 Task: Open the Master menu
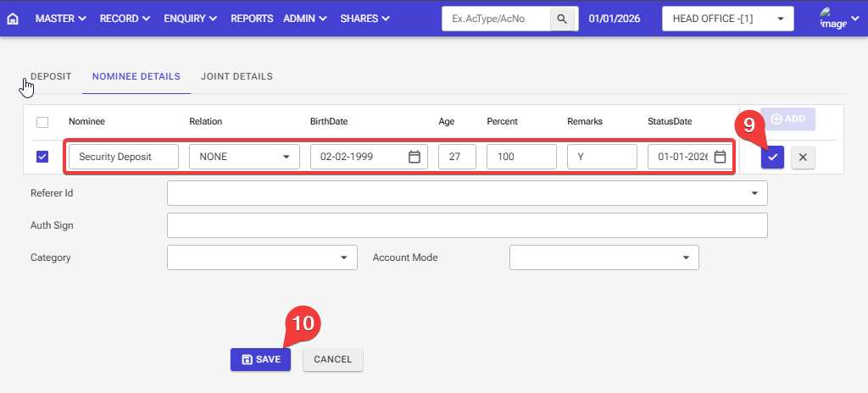coord(60,19)
